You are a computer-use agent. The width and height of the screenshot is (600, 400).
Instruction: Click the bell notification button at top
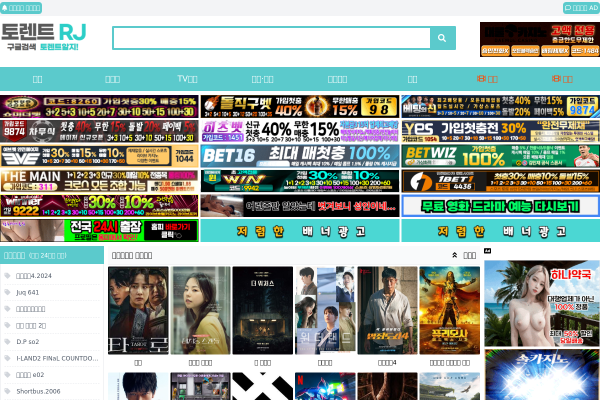tap(21, 8)
